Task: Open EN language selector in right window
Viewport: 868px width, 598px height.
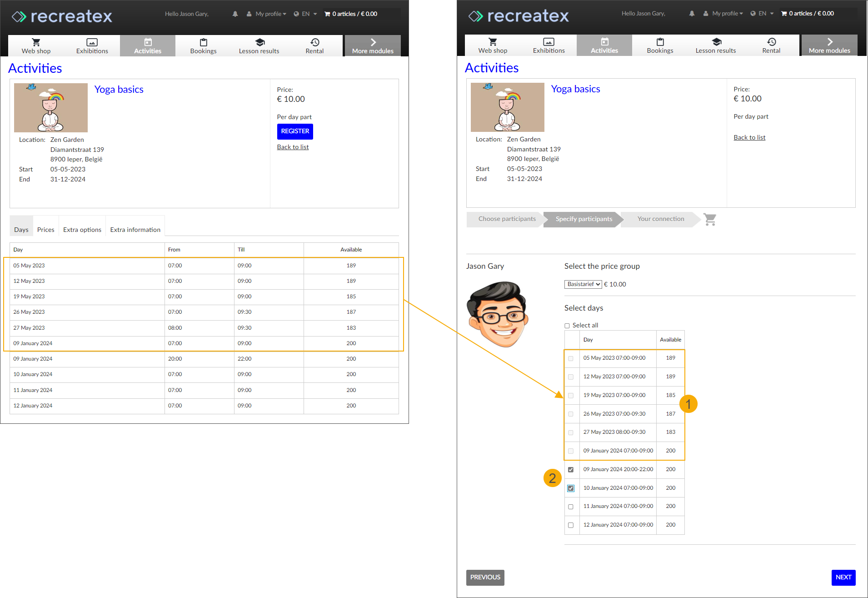Action: (x=762, y=14)
